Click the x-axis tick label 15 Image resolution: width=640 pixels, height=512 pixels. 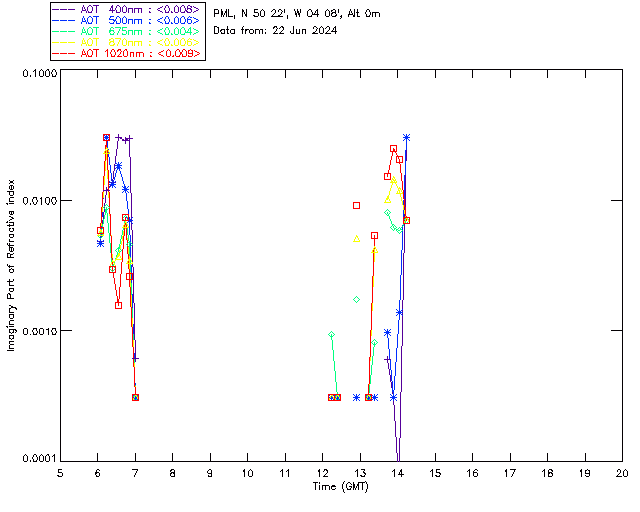435,473
